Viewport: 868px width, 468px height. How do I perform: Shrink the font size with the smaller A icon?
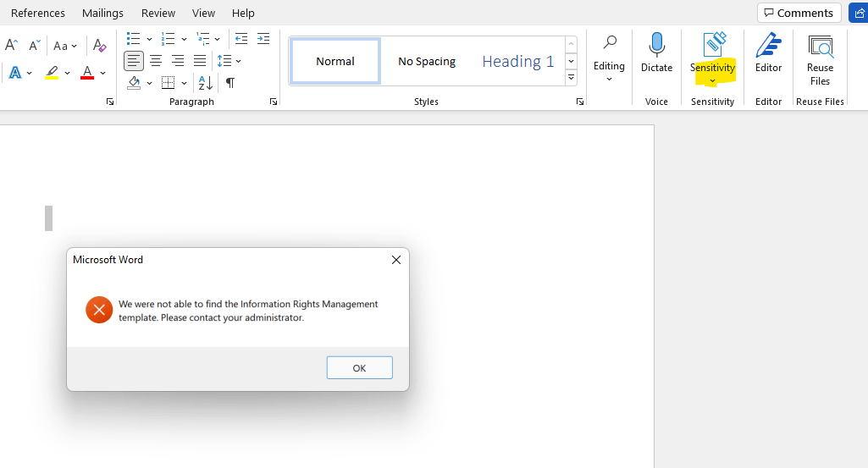coord(35,46)
